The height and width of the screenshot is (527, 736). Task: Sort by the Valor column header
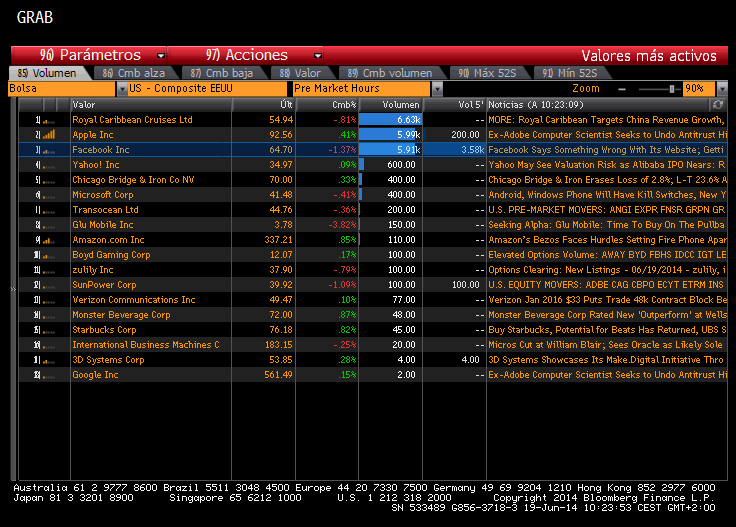[x=151, y=105]
